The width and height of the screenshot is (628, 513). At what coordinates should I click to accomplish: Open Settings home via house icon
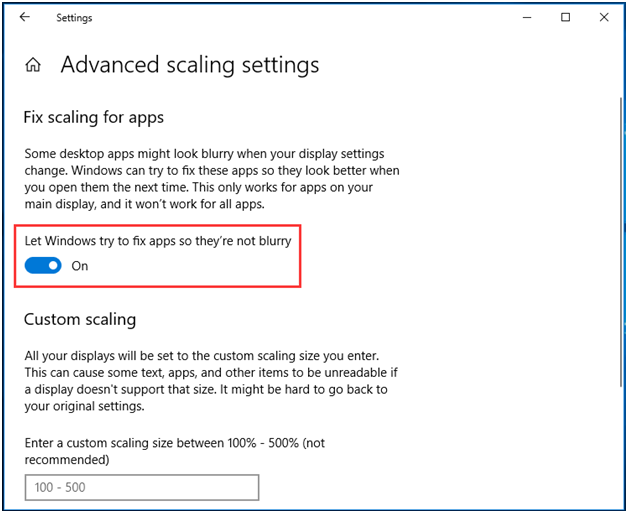(x=33, y=64)
